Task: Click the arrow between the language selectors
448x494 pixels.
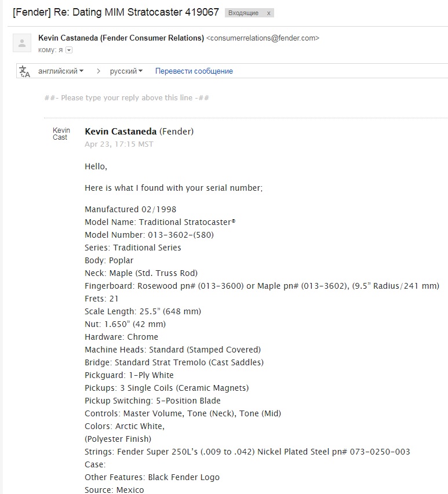Action: 99,71
